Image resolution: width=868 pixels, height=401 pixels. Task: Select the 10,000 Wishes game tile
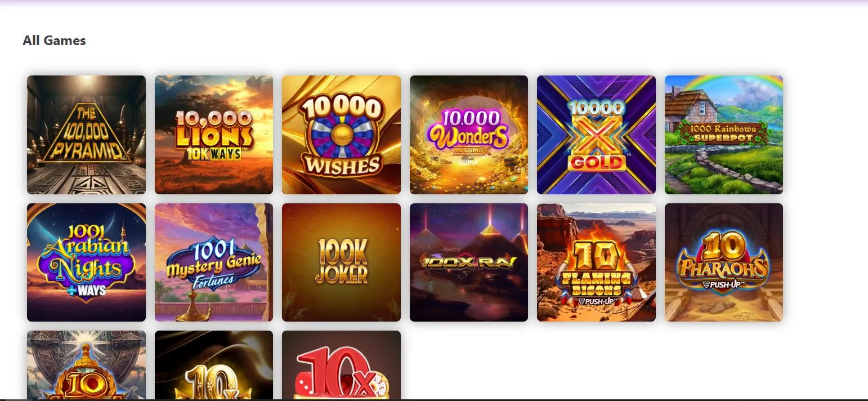coord(341,135)
